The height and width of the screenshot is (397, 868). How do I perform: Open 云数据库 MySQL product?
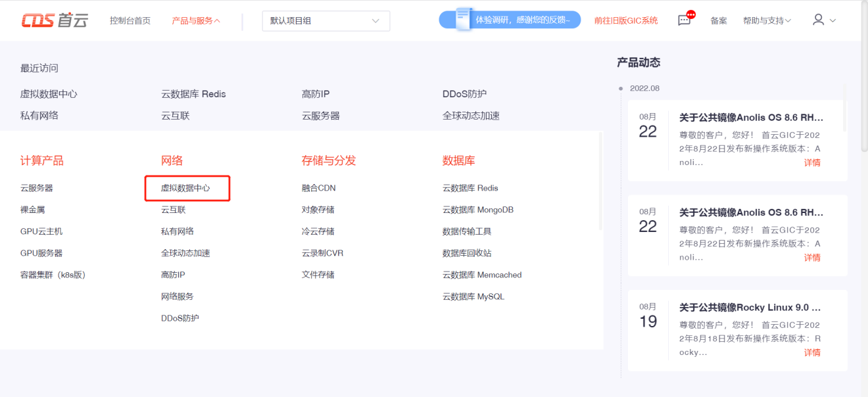(x=473, y=296)
